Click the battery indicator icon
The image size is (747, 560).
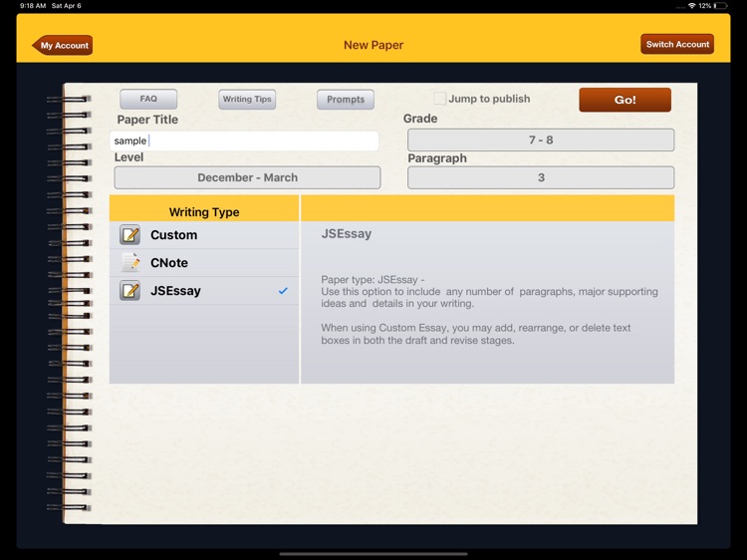(x=720, y=6)
